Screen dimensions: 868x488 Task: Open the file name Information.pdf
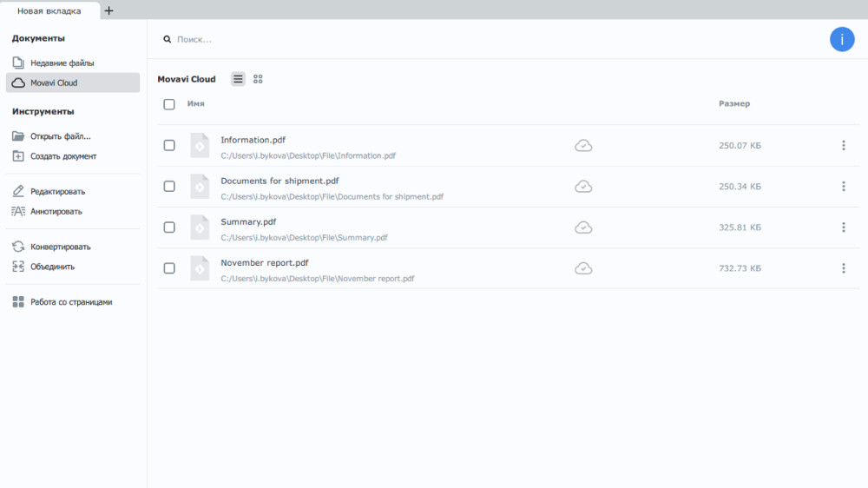[x=253, y=140]
